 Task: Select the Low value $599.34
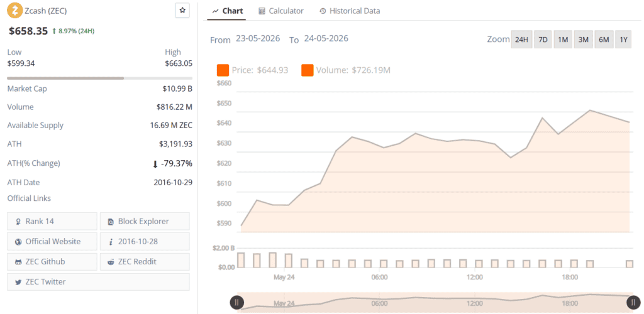point(21,63)
